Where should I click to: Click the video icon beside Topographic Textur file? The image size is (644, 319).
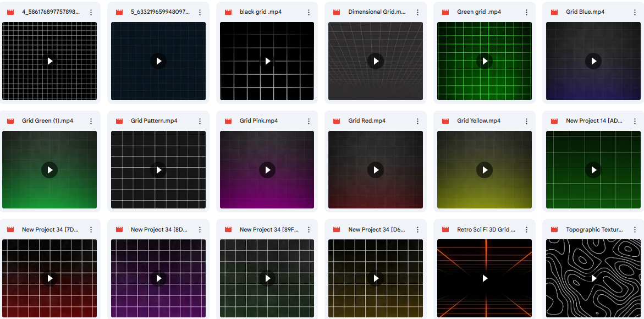coord(554,229)
